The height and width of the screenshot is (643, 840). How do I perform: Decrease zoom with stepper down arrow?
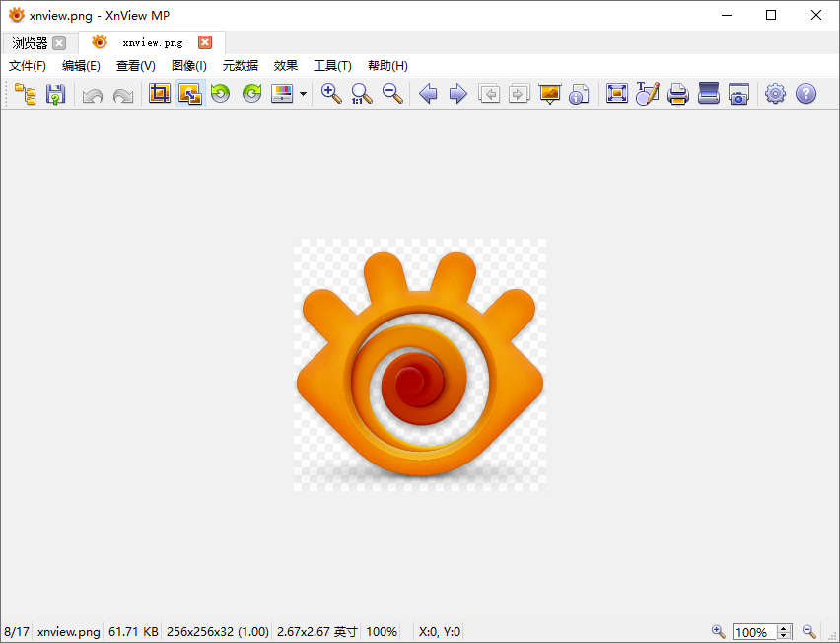point(784,636)
